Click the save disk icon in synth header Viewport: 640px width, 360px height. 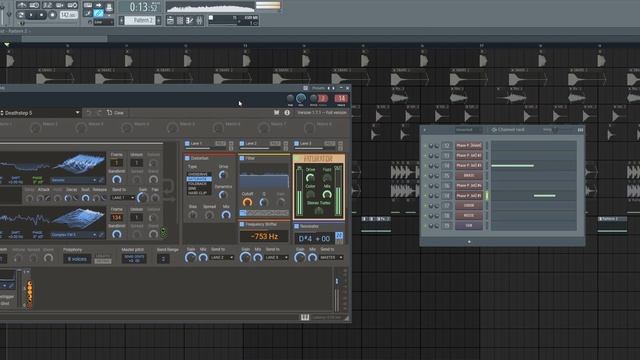tap(276, 113)
